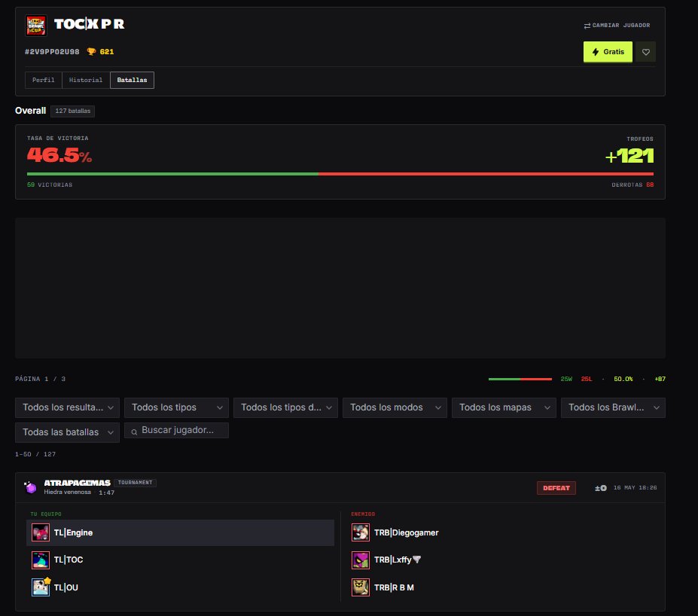Open Todos los Brawl... dropdown
Viewport: 698px width, 616px height.
[613, 407]
